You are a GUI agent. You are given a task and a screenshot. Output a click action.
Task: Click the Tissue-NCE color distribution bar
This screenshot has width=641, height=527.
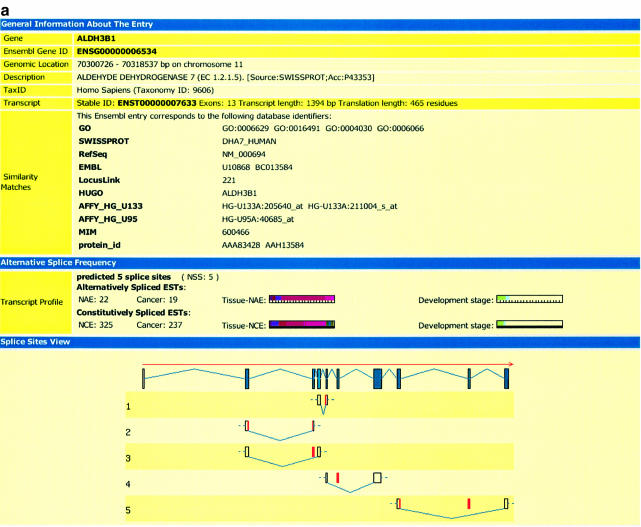click(x=302, y=325)
